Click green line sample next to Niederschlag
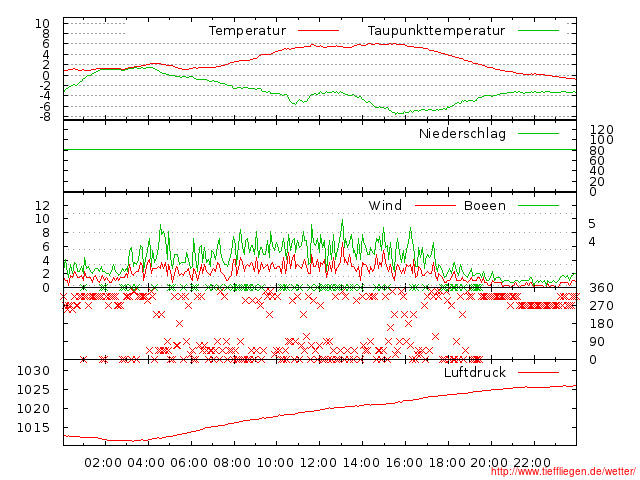This screenshot has height=480, width=640. [538, 133]
